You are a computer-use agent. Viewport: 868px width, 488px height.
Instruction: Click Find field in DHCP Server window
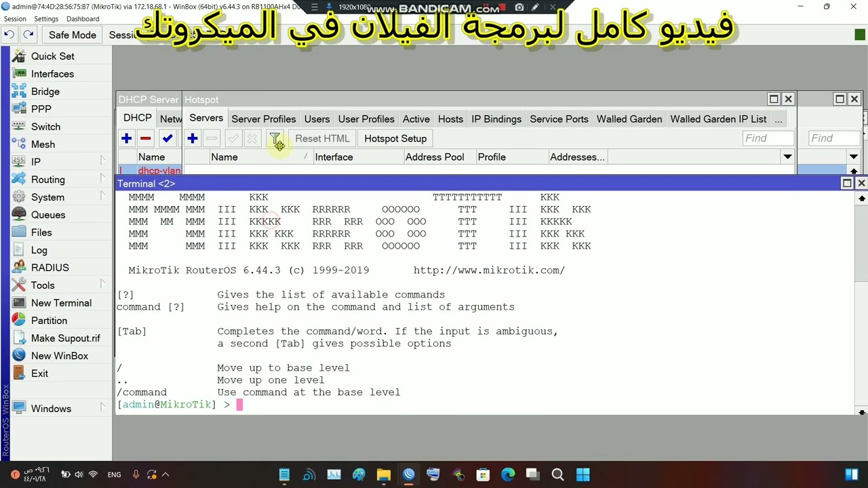coord(835,138)
